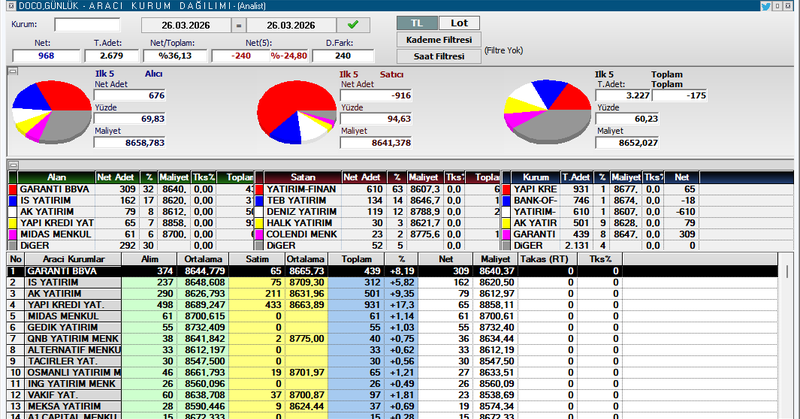Select the end date field right of equals
The height and width of the screenshot is (419, 800).
291,25
